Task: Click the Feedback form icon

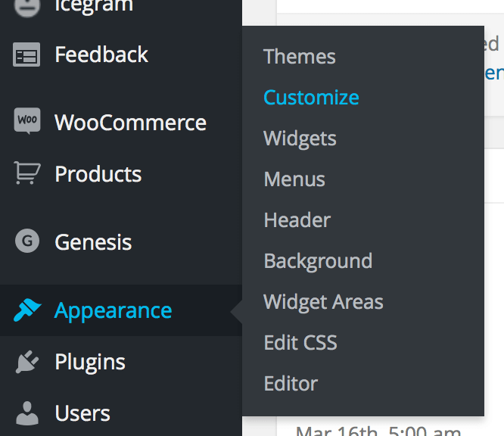Action: [x=26, y=54]
